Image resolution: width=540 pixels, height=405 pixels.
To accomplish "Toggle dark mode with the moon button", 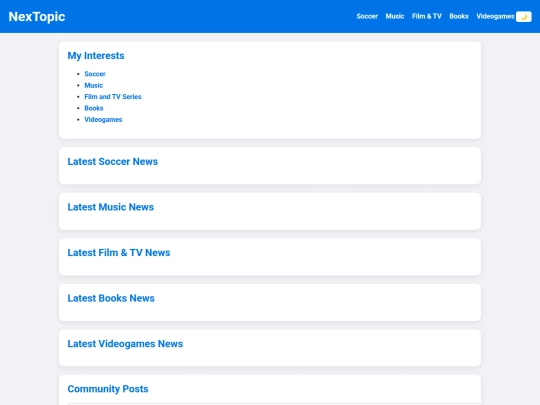I will [x=523, y=17].
